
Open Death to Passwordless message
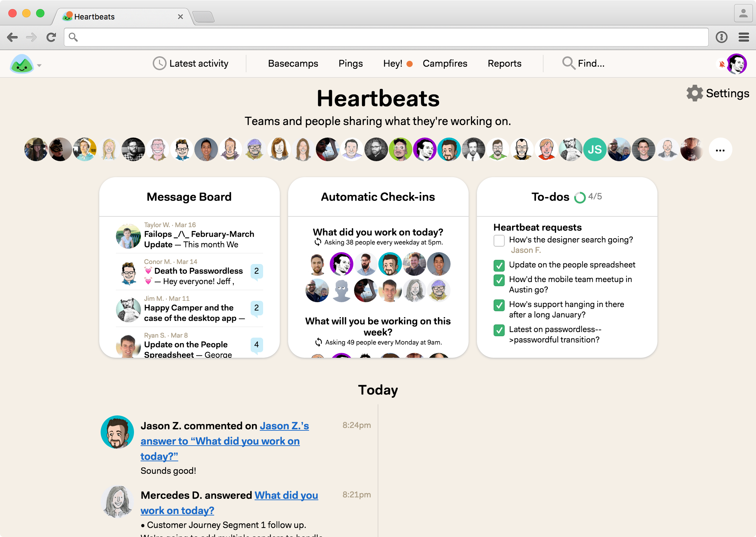coord(194,276)
